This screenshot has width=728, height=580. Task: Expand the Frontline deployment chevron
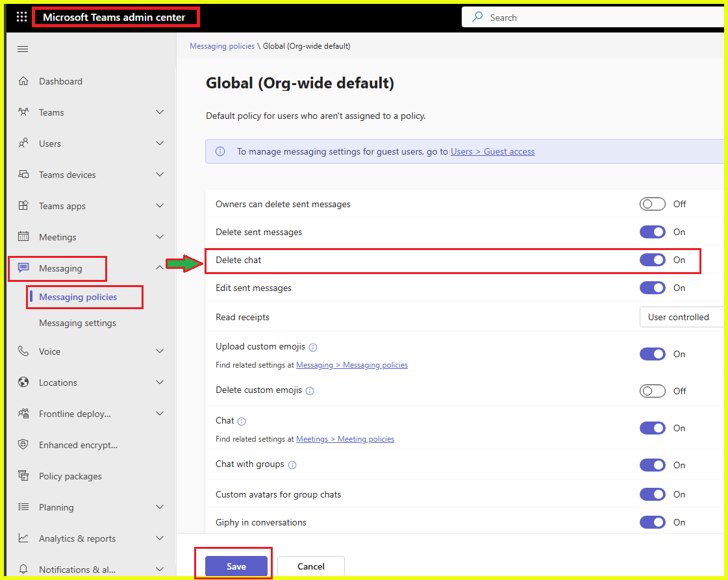coord(160,413)
